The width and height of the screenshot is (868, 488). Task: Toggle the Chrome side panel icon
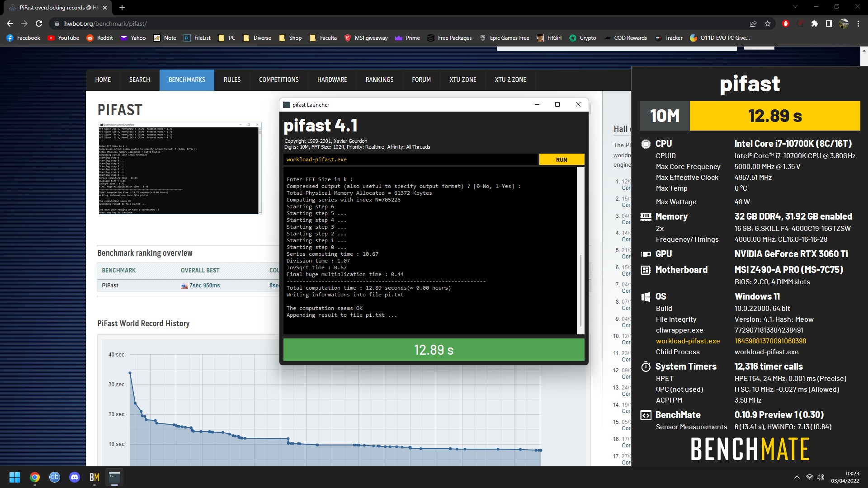click(829, 23)
